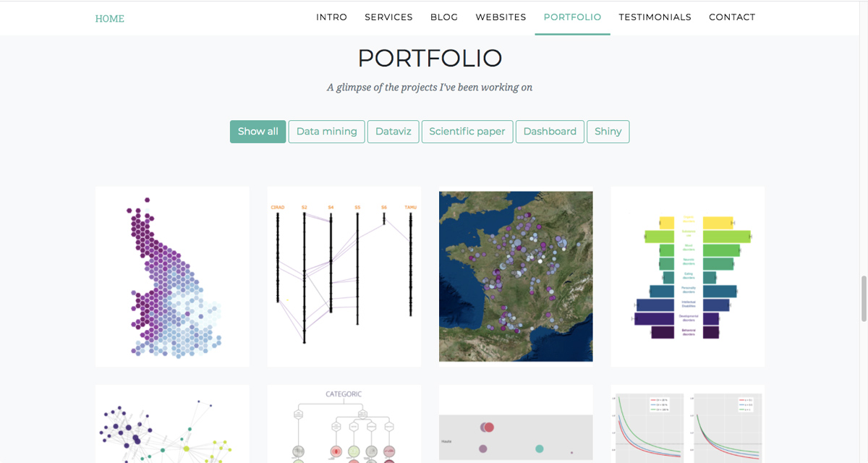Filter portfolio by Data mining
868x463 pixels.
tap(326, 131)
